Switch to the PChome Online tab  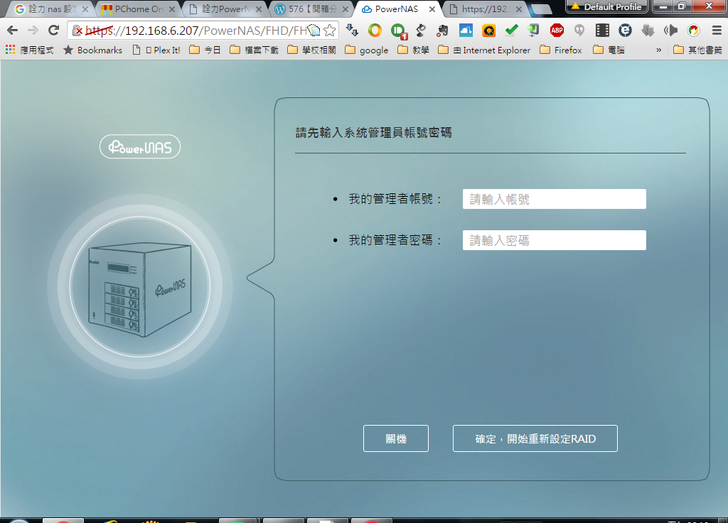click(x=137, y=9)
